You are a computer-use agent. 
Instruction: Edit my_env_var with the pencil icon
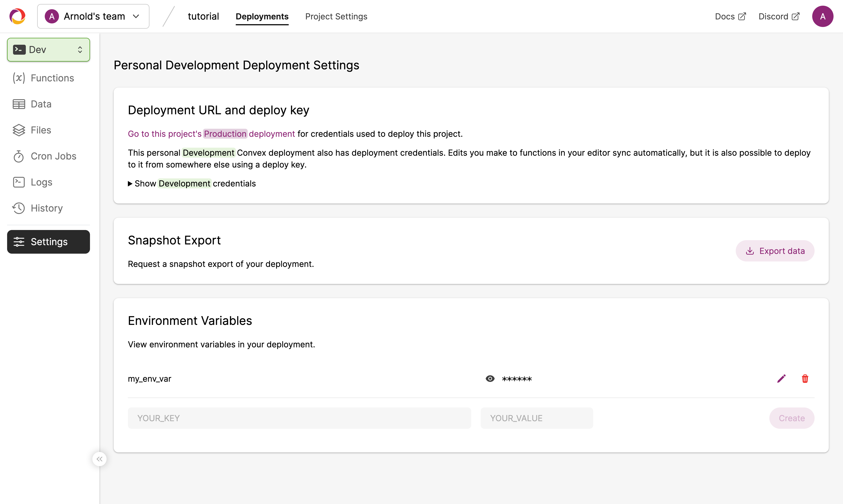(x=781, y=379)
